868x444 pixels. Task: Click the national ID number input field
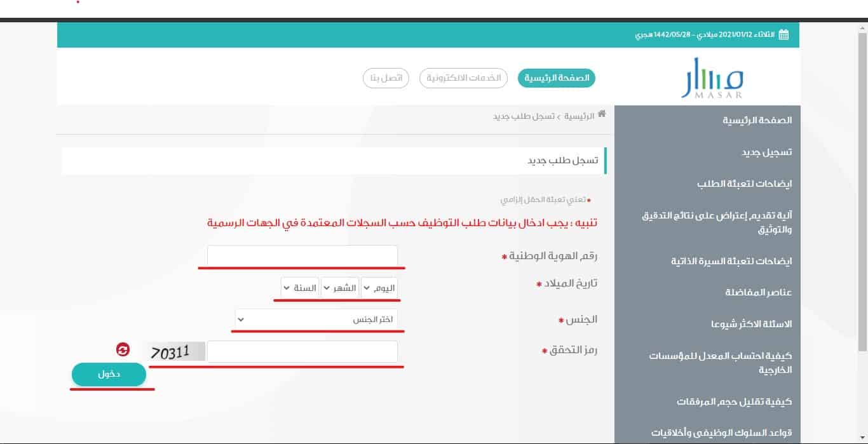(302, 256)
